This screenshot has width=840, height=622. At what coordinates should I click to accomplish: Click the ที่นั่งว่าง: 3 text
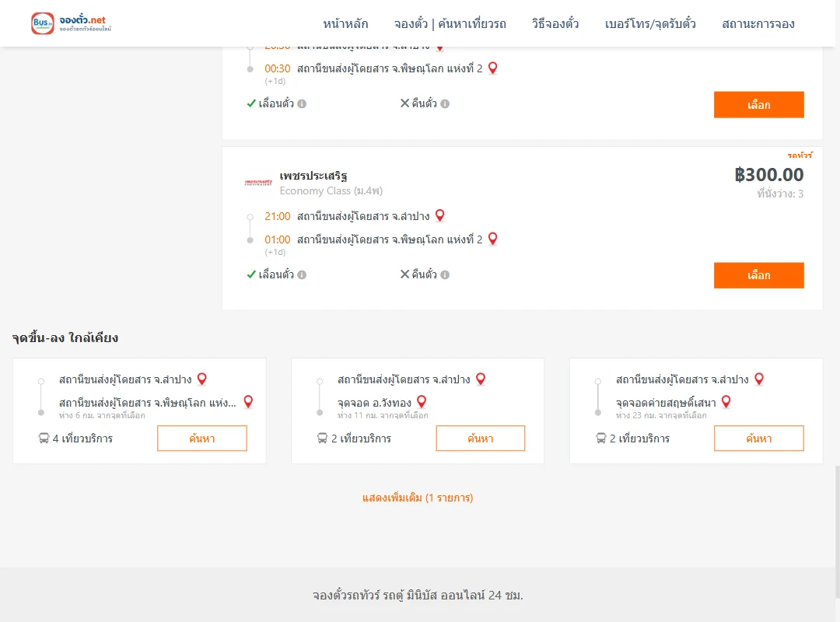(x=780, y=194)
